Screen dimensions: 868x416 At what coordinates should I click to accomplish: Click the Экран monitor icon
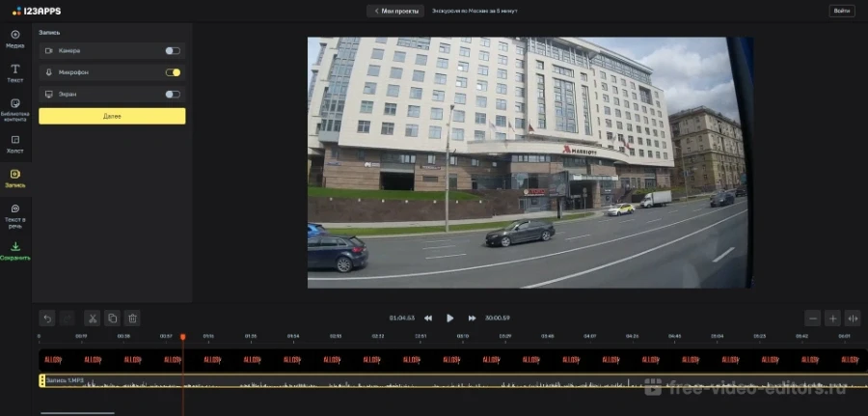coord(49,95)
